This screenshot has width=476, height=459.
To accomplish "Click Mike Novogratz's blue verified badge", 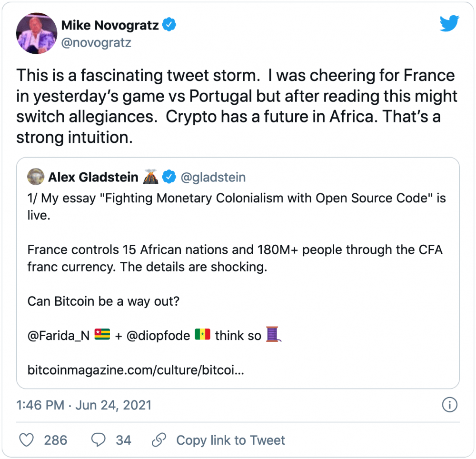I will click(169, 24).
